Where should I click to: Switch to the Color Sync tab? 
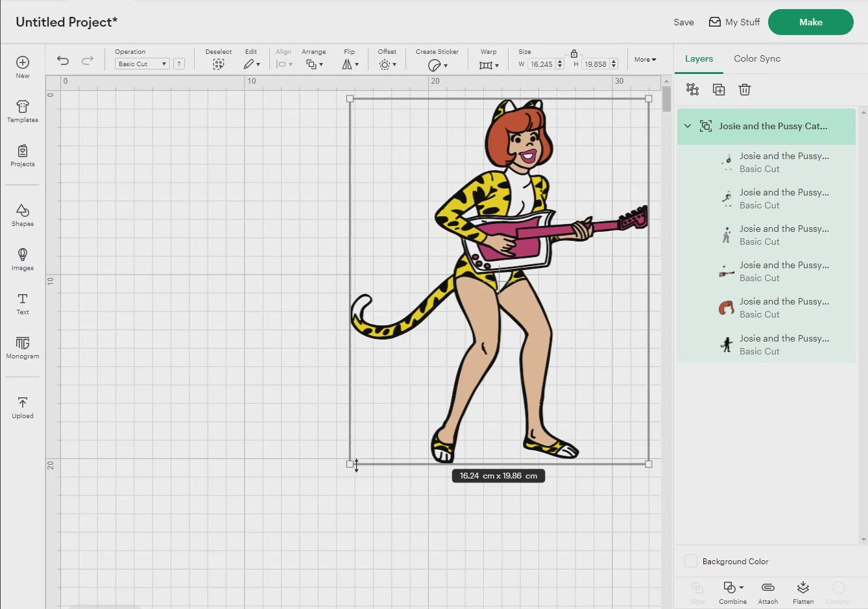click(x=757, y=58)
